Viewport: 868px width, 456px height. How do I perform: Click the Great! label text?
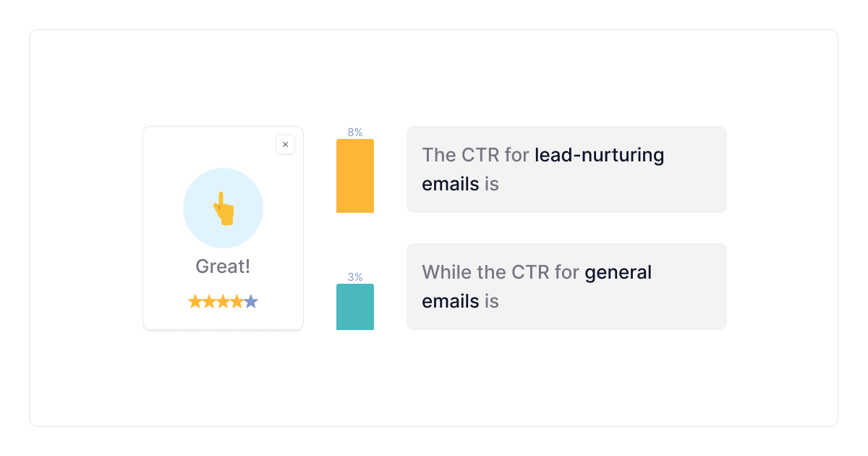click(x=223, y=266)
